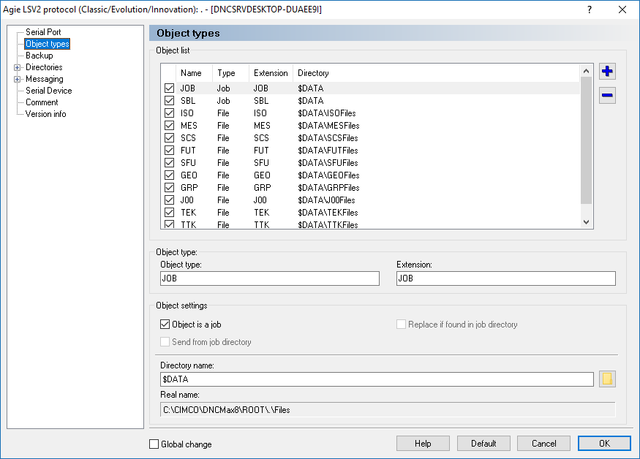
Task: Open the Comment page
Action: 42,102
